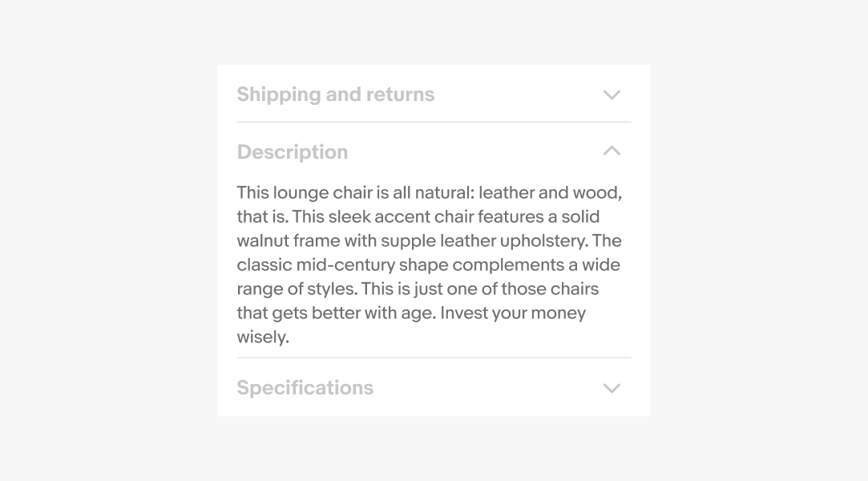Open Specifications via its down chevron
This screenshot has height=481, width=868.
tap(612, 388)
